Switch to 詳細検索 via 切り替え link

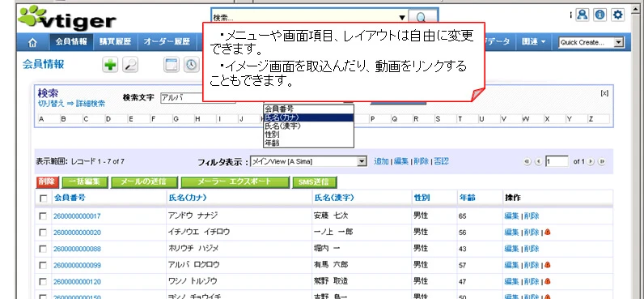(x=71, y=104)
